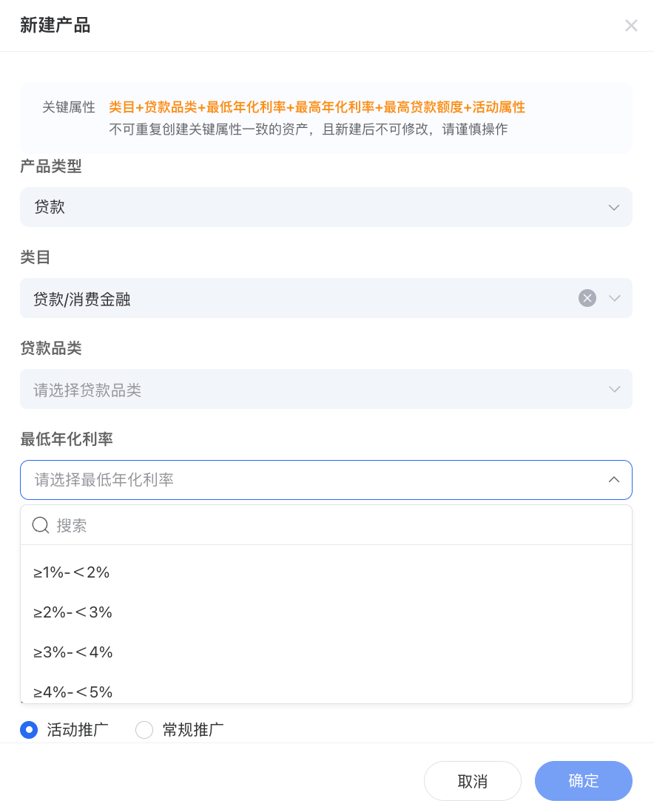Close the 新建产品 dialog with X icon
The image size is (654, 812).
631,26
